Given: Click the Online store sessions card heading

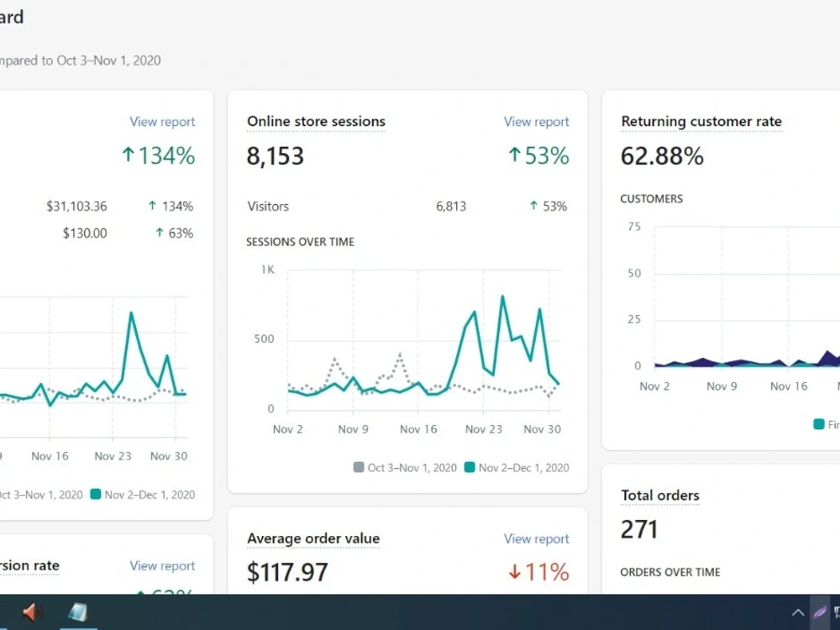Looking at the screenshot, I should pyautogui.click(x=316, y=122).
